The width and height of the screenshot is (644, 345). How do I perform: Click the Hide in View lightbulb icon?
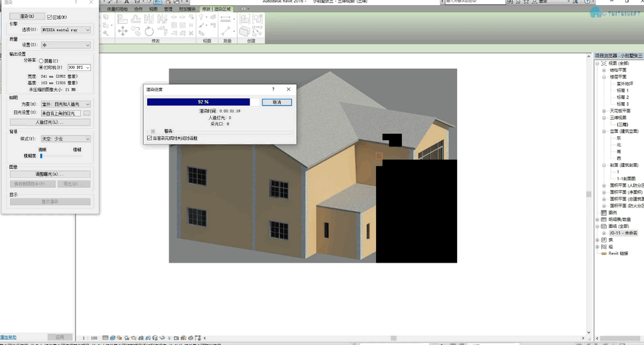(x=201, y=17)
